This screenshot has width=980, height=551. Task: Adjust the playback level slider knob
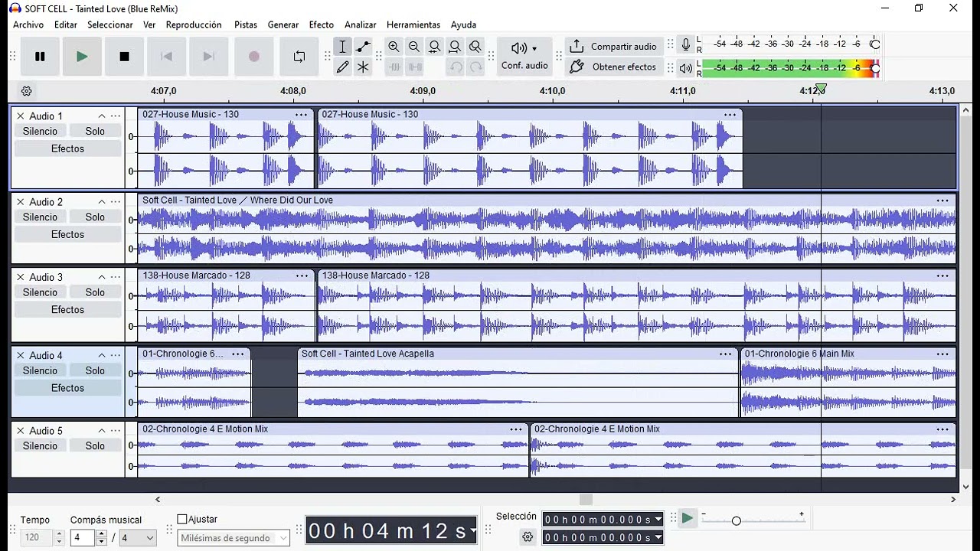[875, 69]
